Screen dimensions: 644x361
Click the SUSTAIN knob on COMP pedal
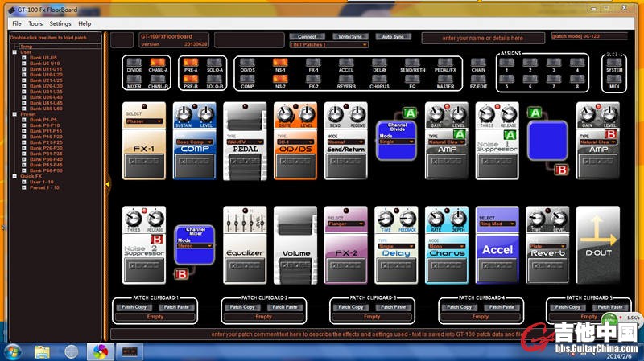(184, 113)
